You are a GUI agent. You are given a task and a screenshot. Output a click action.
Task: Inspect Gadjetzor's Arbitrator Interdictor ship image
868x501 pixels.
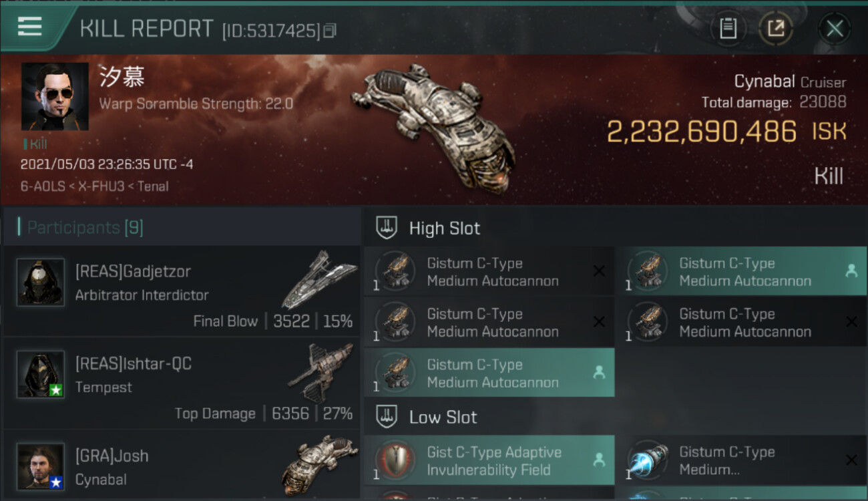pos(318,281)
